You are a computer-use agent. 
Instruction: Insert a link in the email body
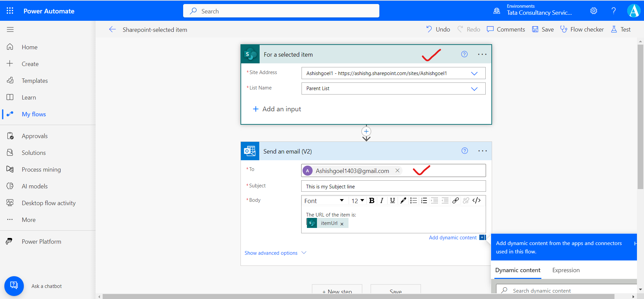pyautogui.click(x=455, y=200)
